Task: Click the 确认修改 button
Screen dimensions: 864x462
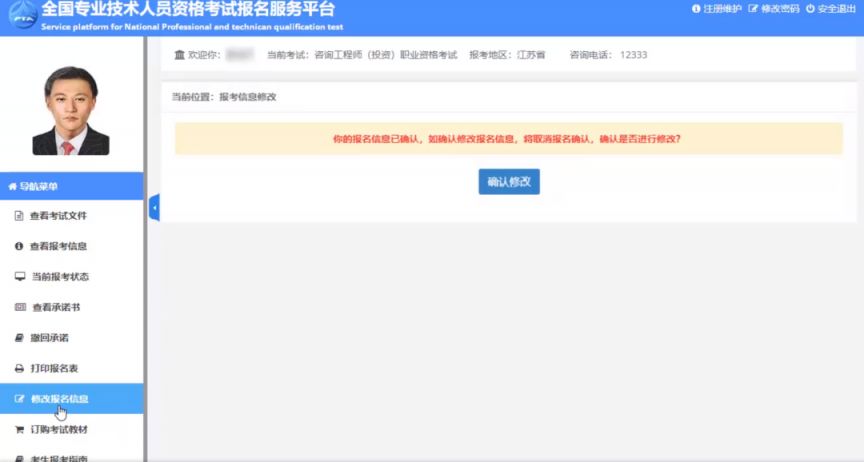Action: tap(509, 181)
